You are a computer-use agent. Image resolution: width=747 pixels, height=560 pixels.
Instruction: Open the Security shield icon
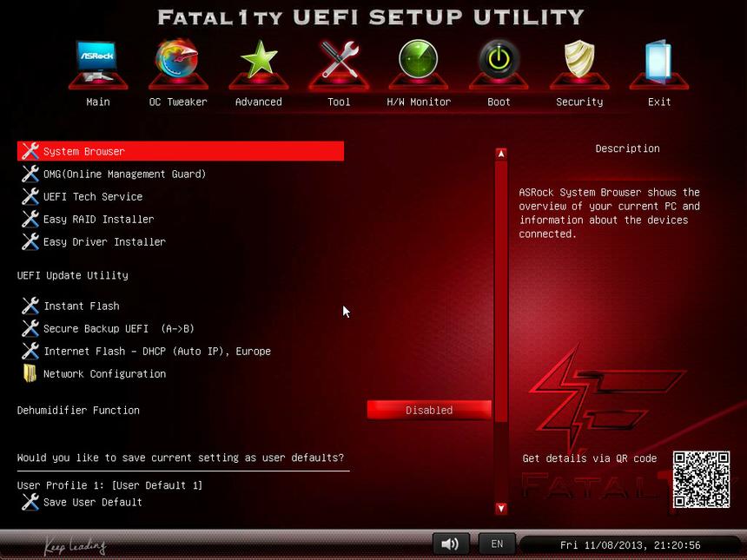(578, 63)
